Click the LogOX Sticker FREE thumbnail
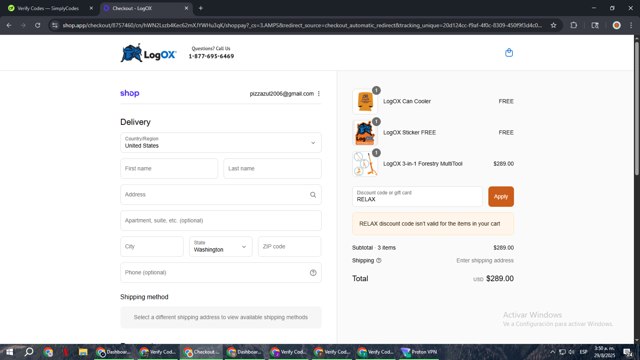The height and width of the screenshot is (360, 640). pyautogui.click(x=365, y=133)
